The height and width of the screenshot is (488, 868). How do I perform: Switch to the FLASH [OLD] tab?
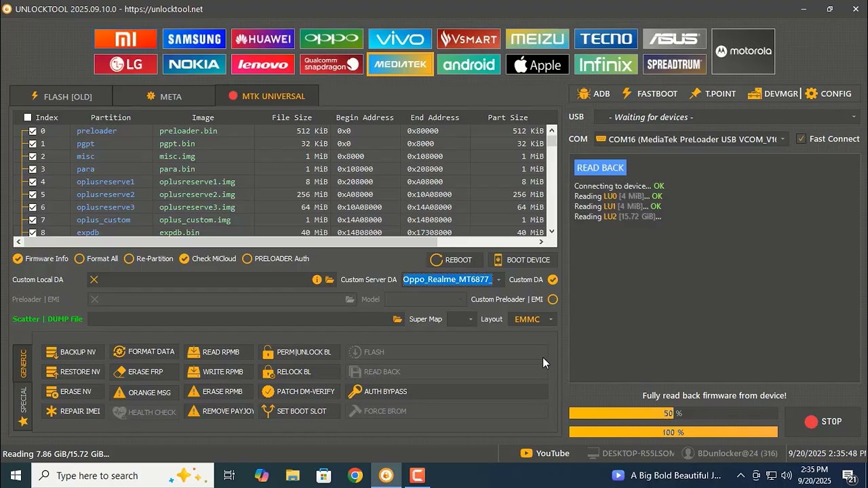(x=62, y=96)
